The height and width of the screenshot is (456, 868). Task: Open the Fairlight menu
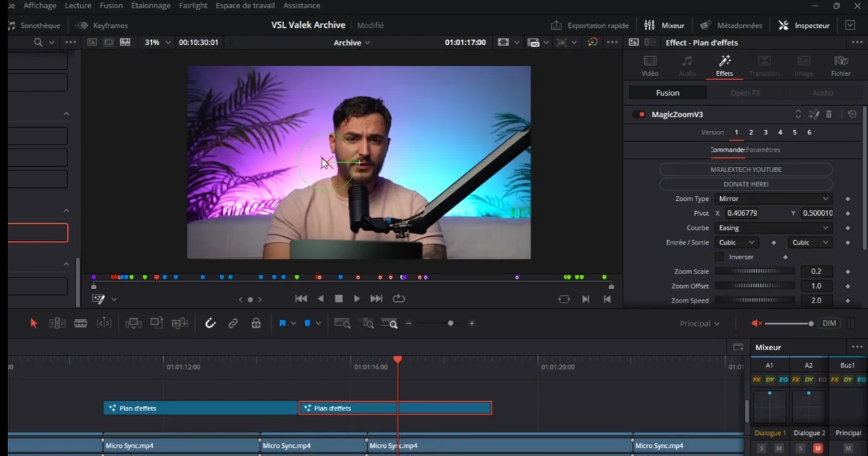click(193, 5)
